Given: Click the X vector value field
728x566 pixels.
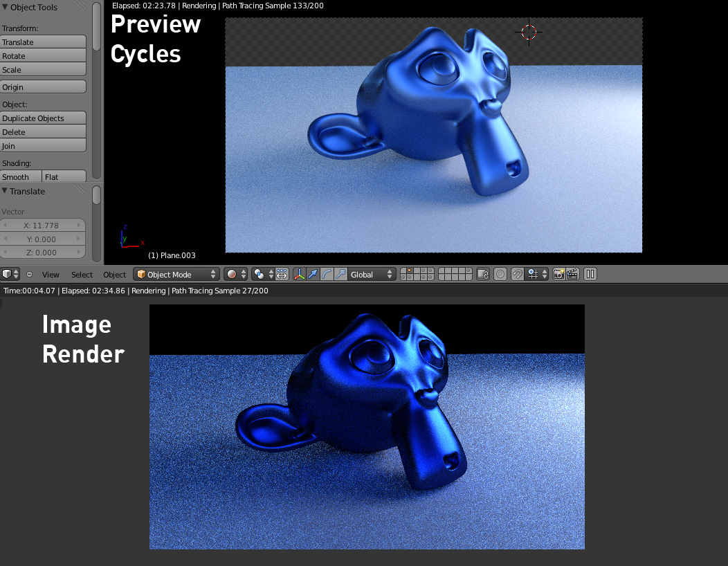Looking at the screenshot, I should 42,225.
